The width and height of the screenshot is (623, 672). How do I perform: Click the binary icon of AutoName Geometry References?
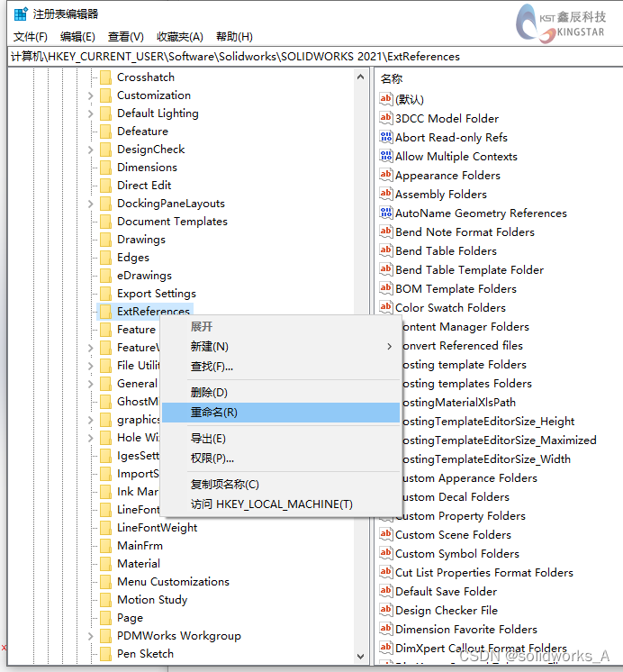(386, 213)
